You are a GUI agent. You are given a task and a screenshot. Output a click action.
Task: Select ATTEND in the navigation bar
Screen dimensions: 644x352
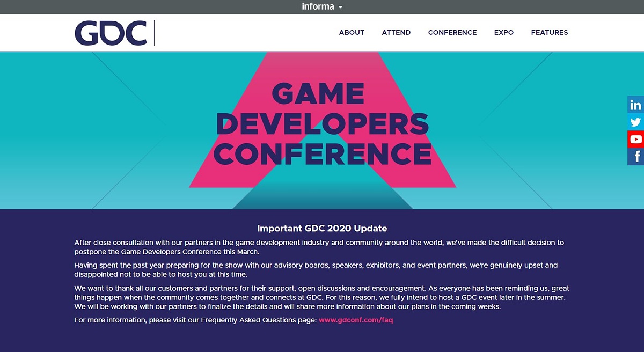click(x=396, y=33)
